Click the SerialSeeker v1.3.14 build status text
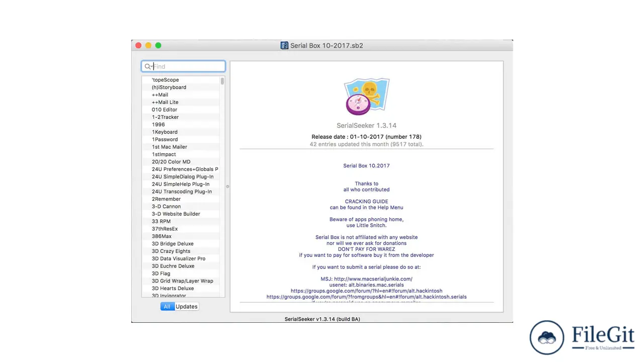Image resolution: width=644 pixels, height=362 pixels. click(x=322, y=319)
